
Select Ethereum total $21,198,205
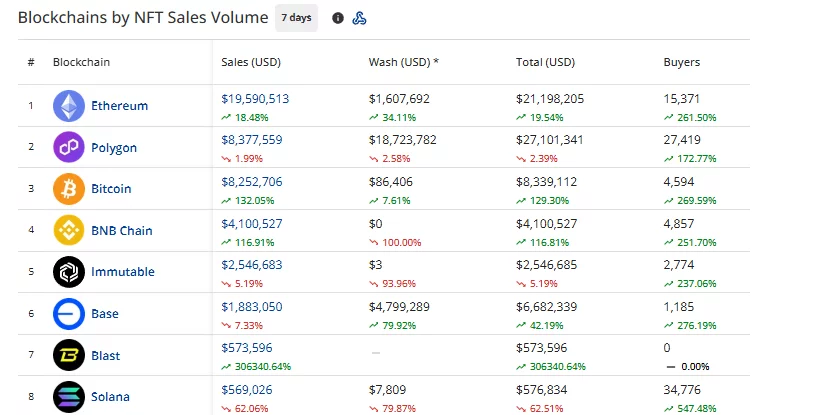click(x=550, y=99)
